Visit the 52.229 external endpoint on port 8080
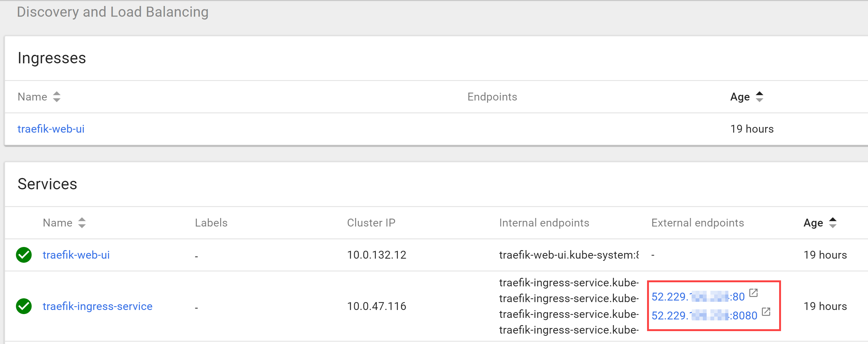Image resolution: width=868 pixels, height=344 pixels. [x=704, y=316]
